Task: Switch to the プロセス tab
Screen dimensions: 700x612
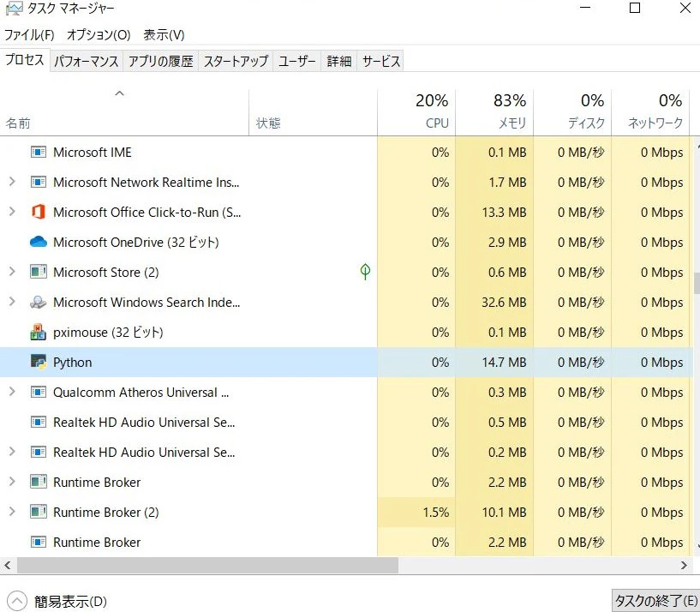Action: tap(25, 60)
